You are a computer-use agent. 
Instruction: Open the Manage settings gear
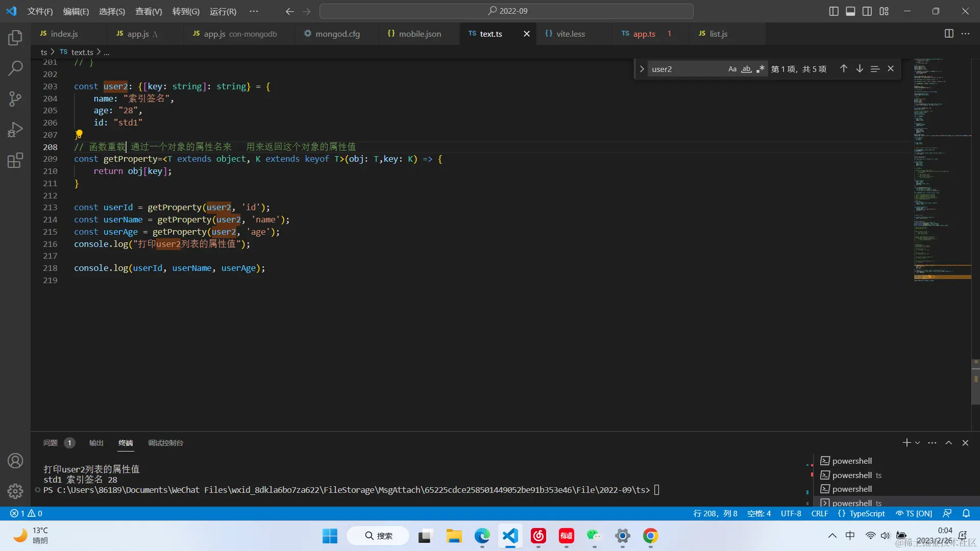tap(15, 491)
